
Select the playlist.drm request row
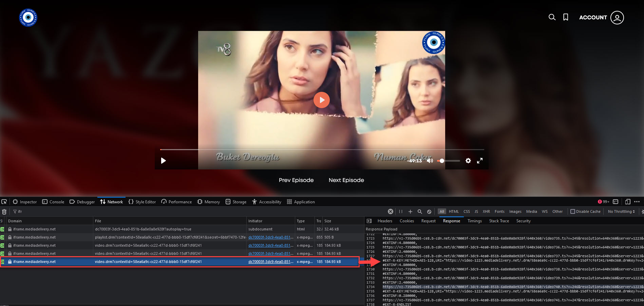point(182,237)
